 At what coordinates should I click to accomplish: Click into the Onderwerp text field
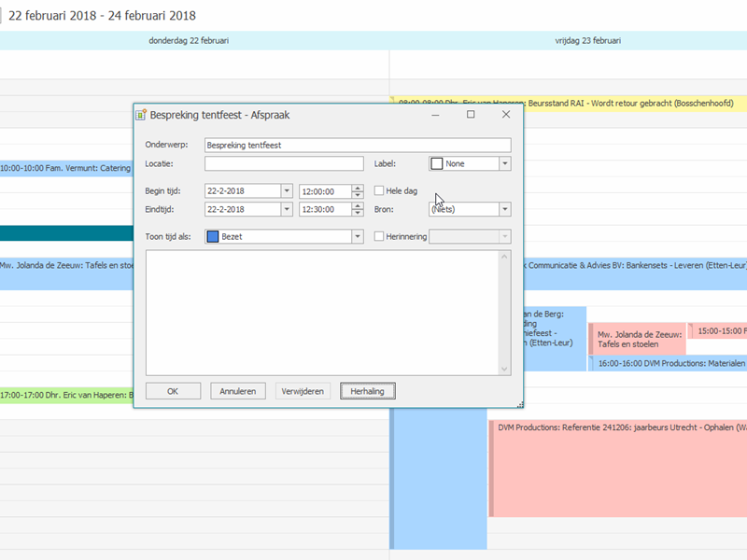coord(358,146)
